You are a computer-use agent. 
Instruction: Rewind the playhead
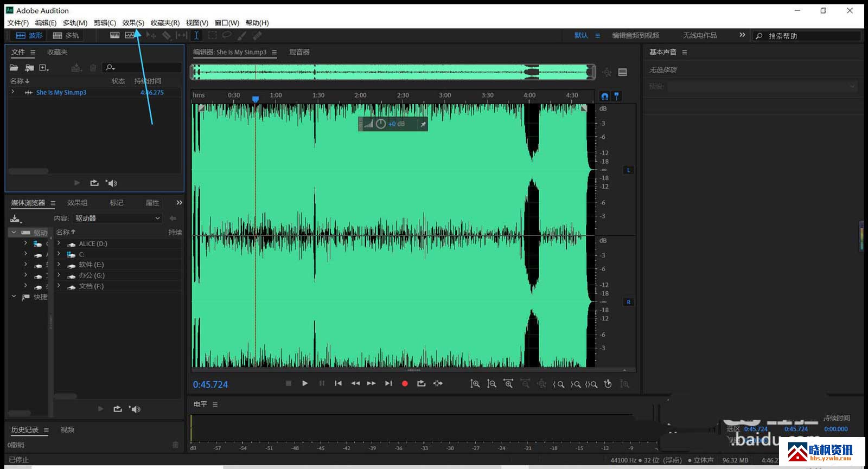click(355, 383)
